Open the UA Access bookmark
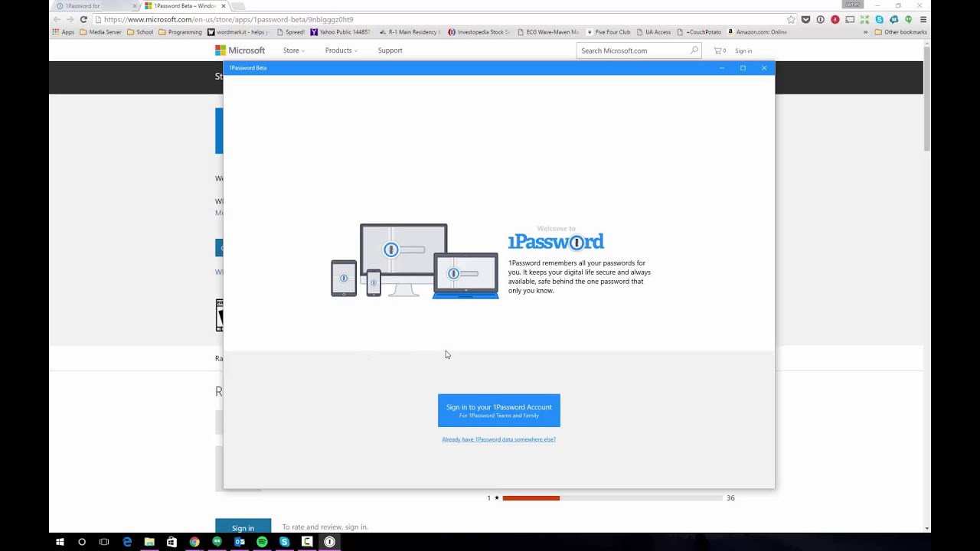The width and height of the screenshot is (980, 551). coord(653,32)
